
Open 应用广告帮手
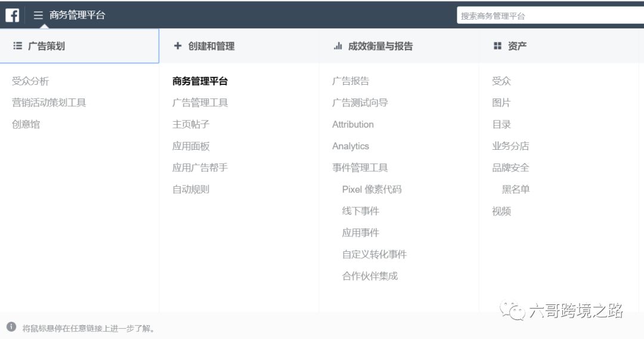point(200,167)
